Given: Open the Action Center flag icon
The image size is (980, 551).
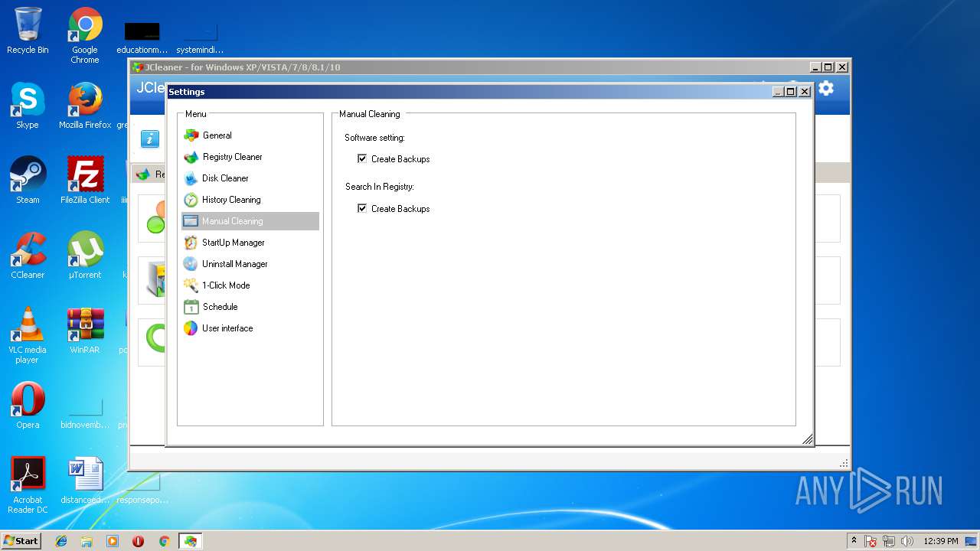Looking at the screenshot, I should [871, 541].
